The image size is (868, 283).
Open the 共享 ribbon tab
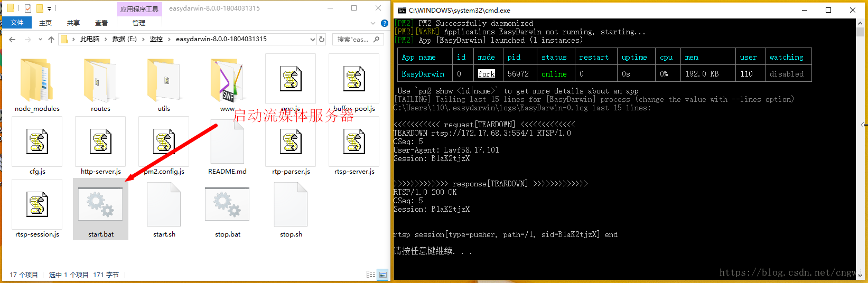pos(73,23)
